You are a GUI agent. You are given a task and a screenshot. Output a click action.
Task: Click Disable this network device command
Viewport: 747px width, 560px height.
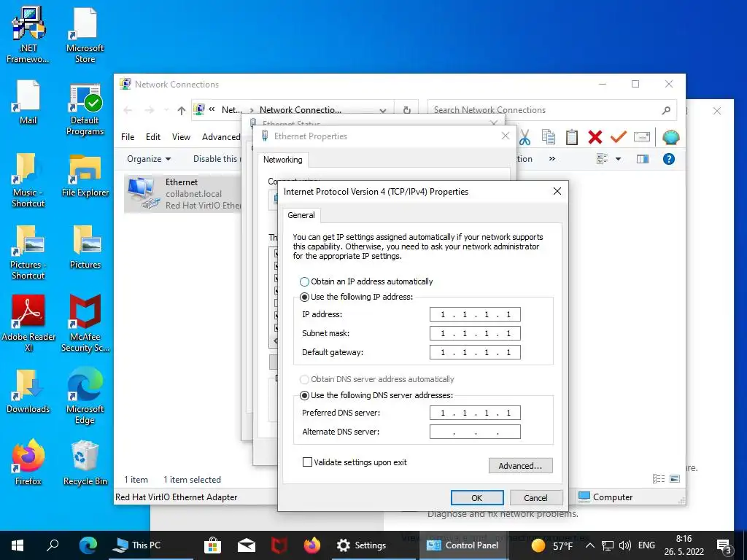tap(217, 159)
